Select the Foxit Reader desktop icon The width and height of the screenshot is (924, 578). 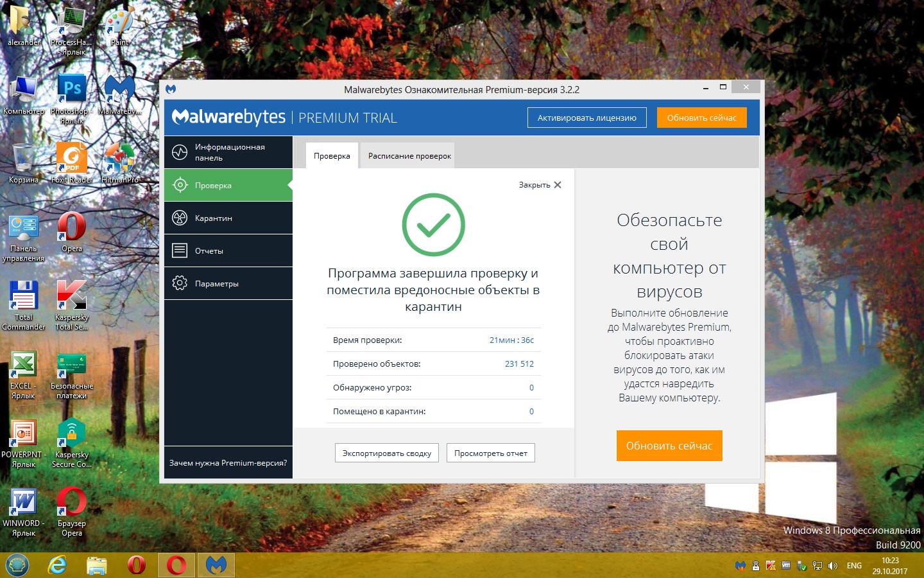click(x=72, y=164)
